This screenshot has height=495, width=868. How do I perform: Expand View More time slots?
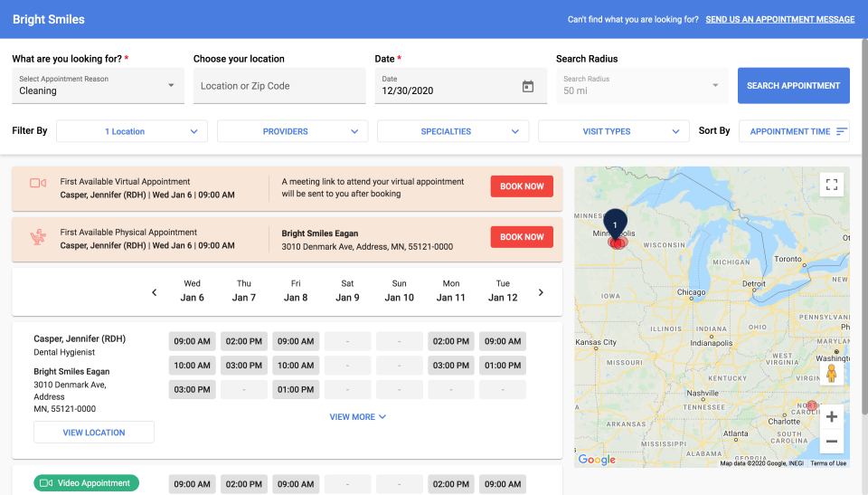(x=358, y=417)
